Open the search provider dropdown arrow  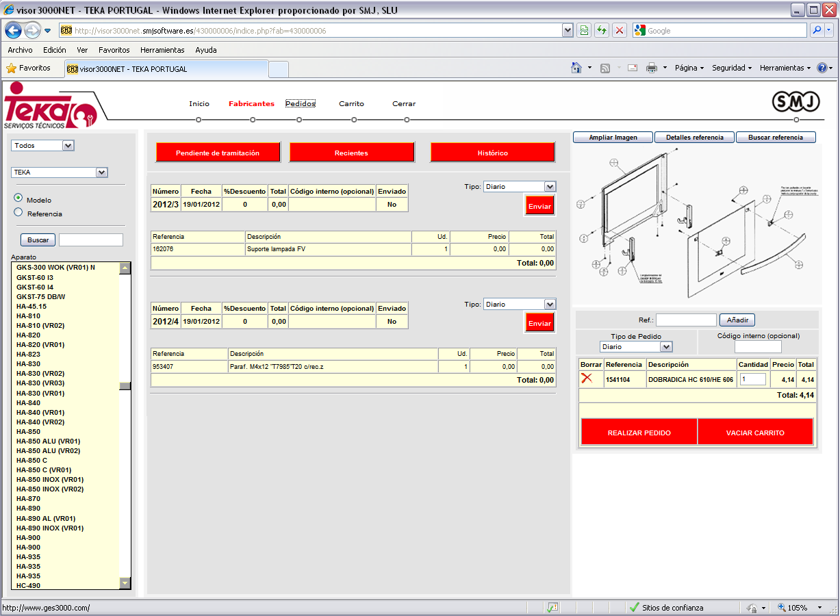828,31
